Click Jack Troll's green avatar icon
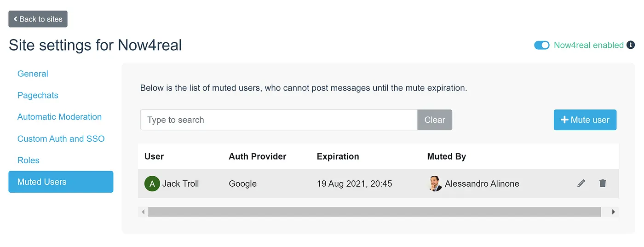 click(152, 184)
